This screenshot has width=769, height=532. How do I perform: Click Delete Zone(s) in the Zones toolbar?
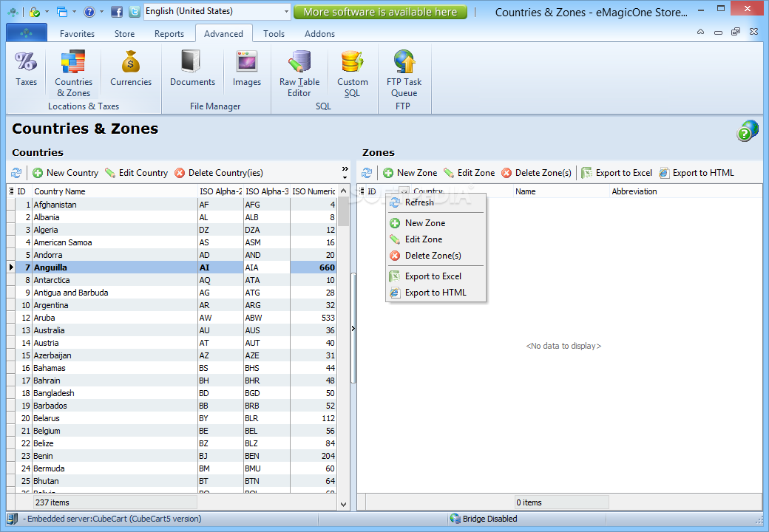537,173
